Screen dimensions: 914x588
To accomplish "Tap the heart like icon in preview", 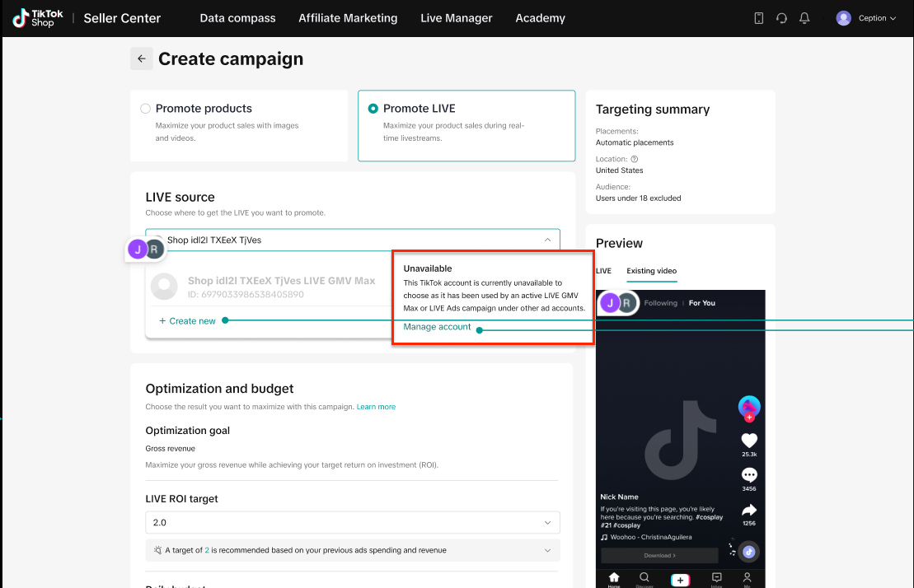I will pos(749,441).
